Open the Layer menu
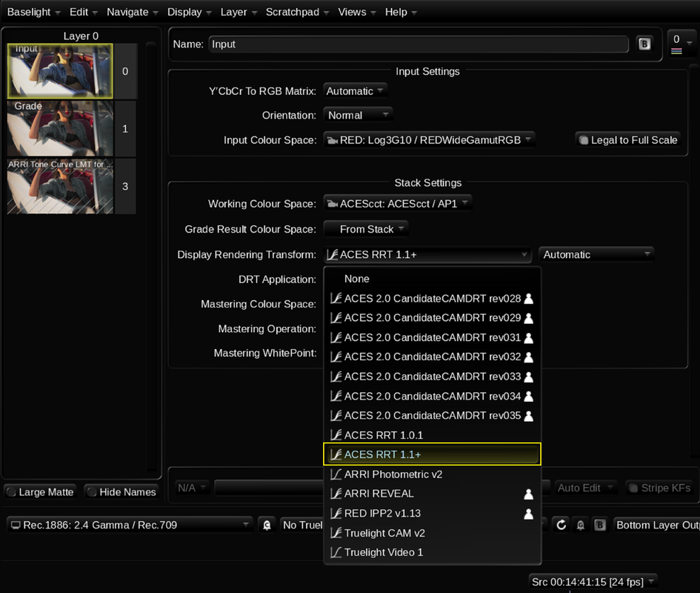The image size is (700, 593). (239, 12)
